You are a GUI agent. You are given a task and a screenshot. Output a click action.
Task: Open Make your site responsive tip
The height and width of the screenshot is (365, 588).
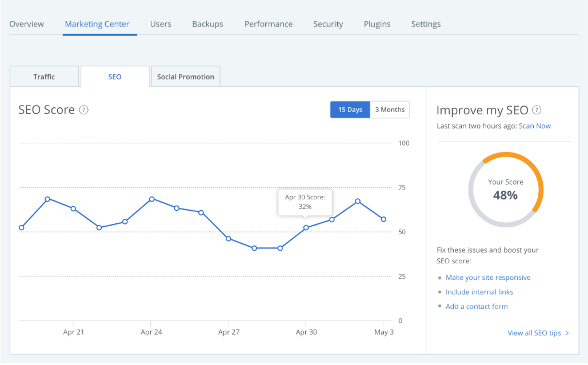point(488,277)
